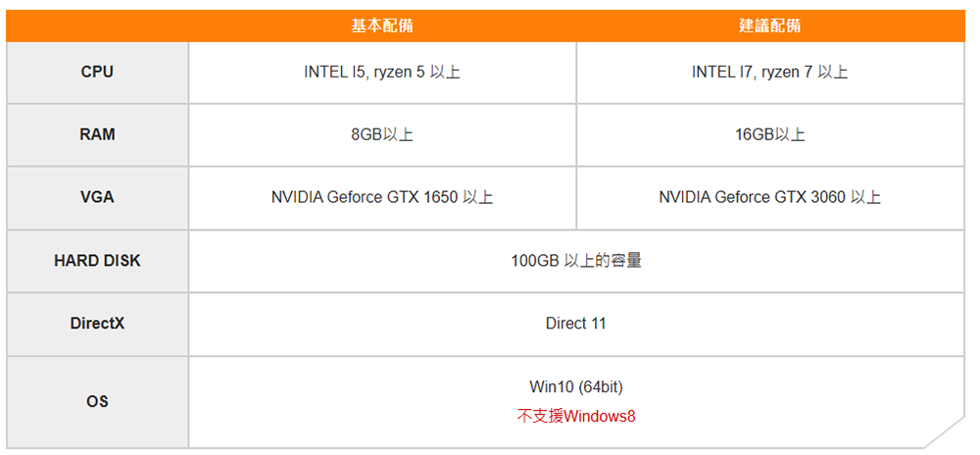Image resolution: width=980 pixels, height=455 pixels.
Task: Click the 建議配備 column header
Action: (x=769, y=25)
